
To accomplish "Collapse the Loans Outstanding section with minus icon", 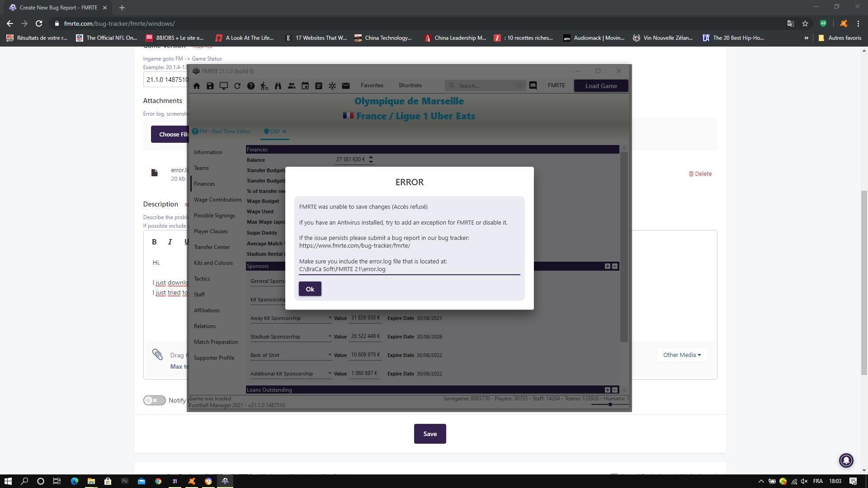I will point(615,389).
